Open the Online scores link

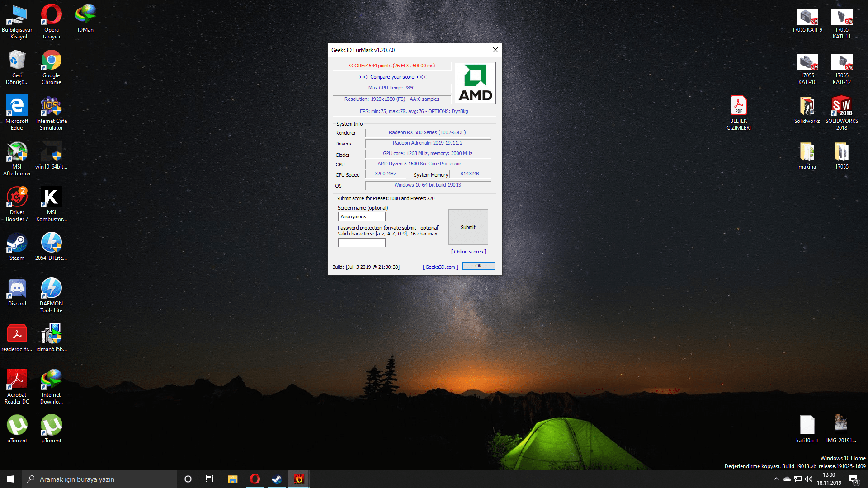[x=468, y=252]
